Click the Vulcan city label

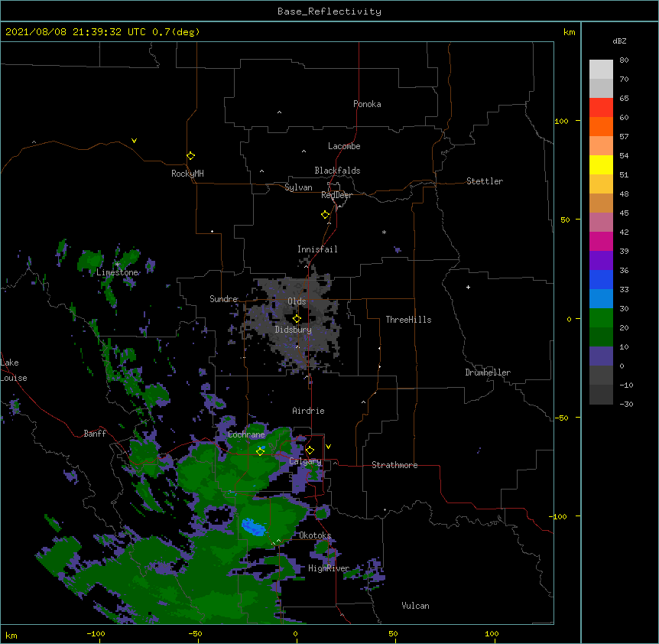tap(415, 606)
